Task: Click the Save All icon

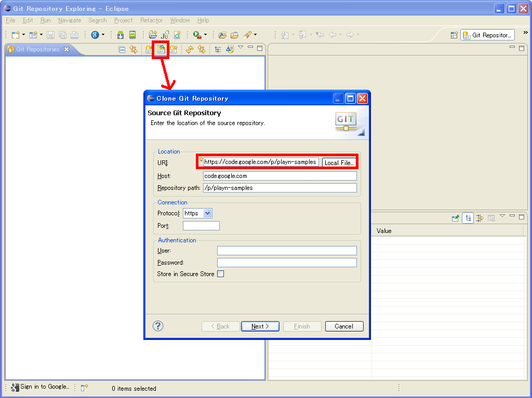Action: point(62,35)
